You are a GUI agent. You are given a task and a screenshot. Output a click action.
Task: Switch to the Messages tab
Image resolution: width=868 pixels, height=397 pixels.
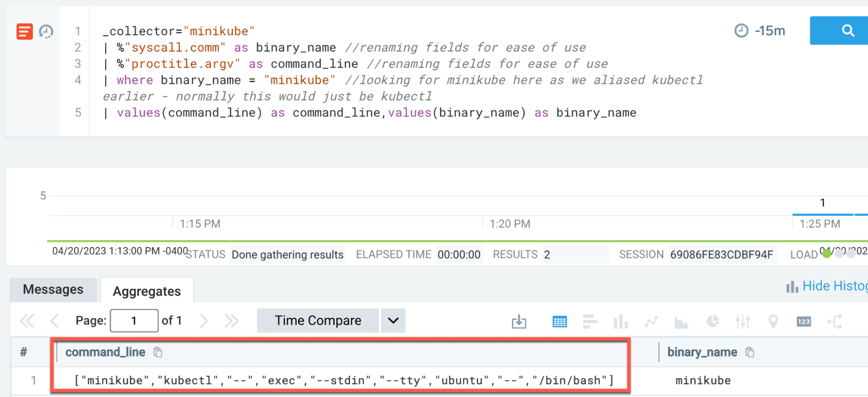point(53,290)
